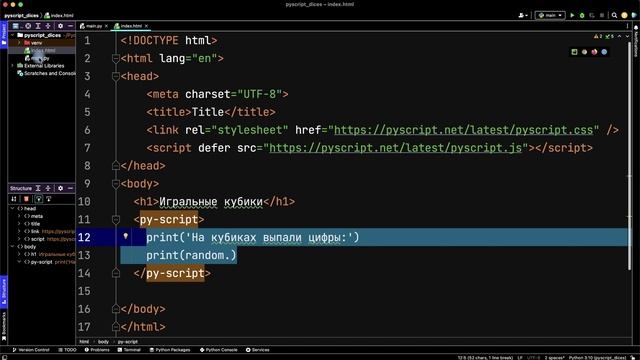Open Project panel gear settings
The height and width of the screenshot is (360, 640).
[60, 26]
